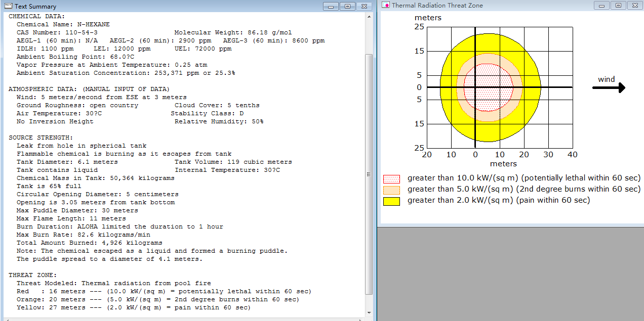Close the Thermal Radiation Threat Zone window
The image size is (644, 321).
(635, 5)
